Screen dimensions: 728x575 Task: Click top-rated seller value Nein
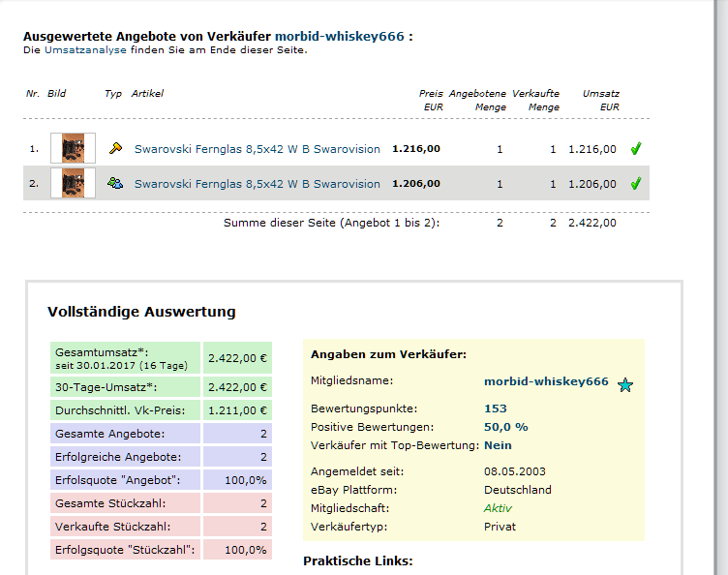[x=498, y=445]
